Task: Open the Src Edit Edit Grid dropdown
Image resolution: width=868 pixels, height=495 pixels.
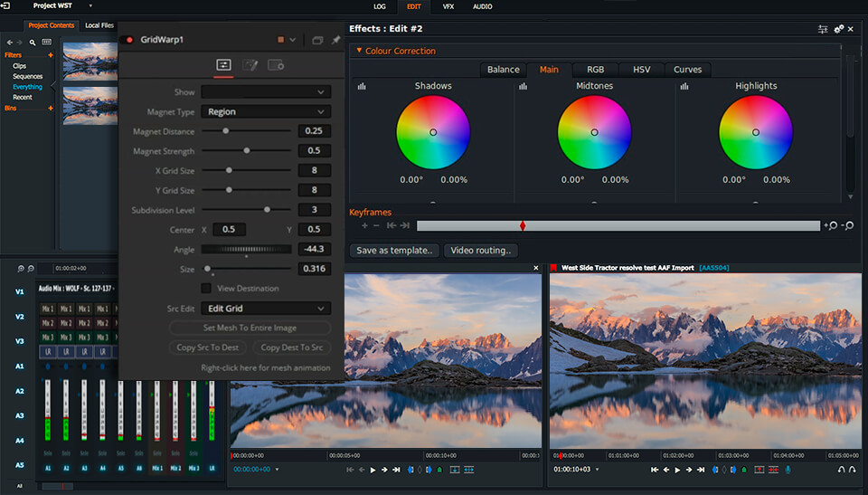Action: coord(266,309)
